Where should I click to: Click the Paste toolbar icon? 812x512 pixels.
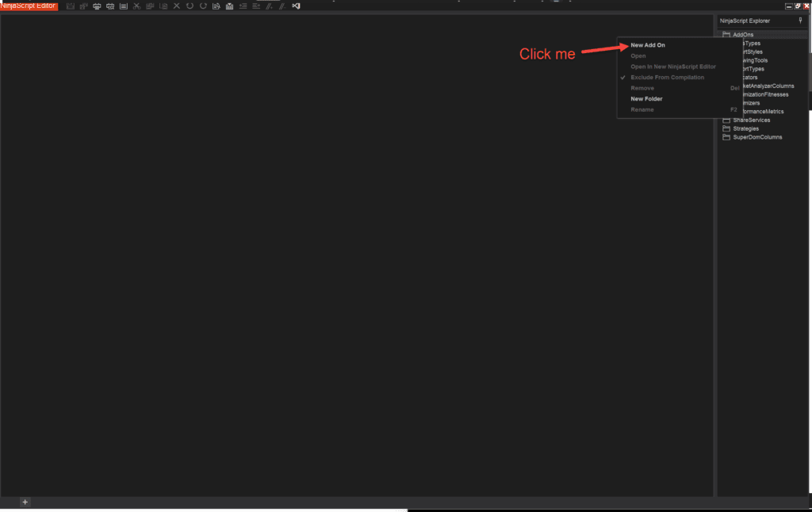point(163,6)
